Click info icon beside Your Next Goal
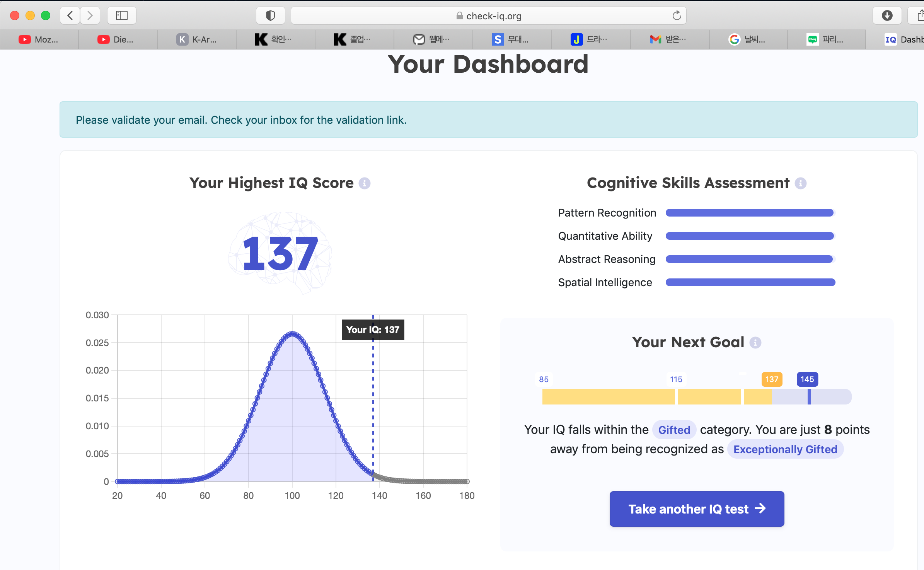This screenshot has height=570, width=924. tap(755, 343)
